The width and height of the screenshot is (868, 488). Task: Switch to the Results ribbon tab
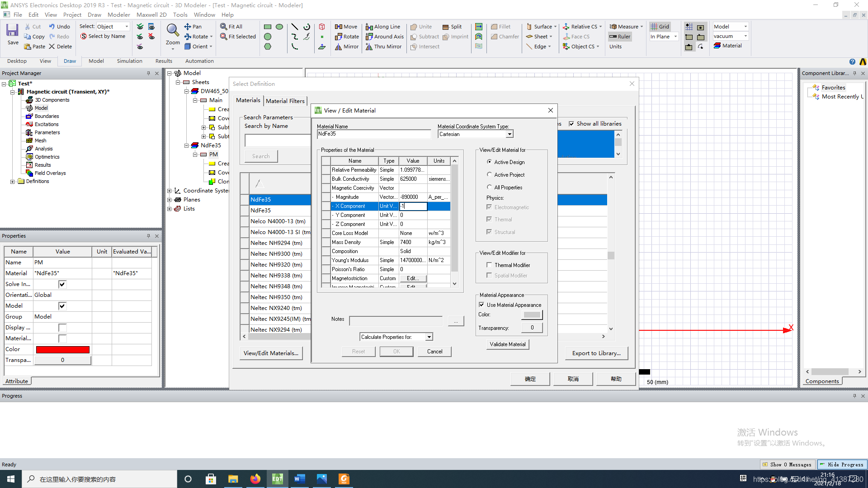click(164, 61)
